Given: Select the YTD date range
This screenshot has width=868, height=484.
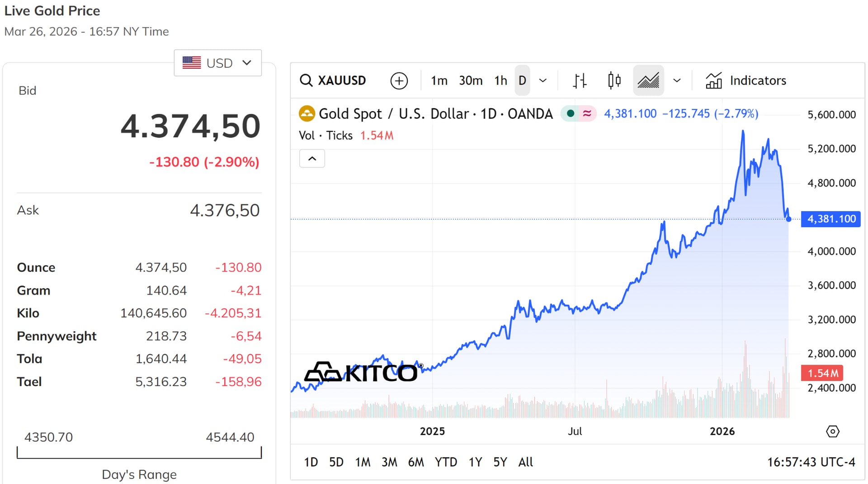Looking at the screenshot, I should tap(446, 462).
